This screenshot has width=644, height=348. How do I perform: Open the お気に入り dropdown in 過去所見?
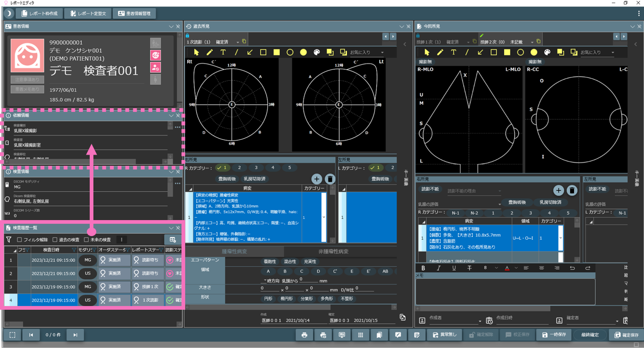click(x=367, y=52)
